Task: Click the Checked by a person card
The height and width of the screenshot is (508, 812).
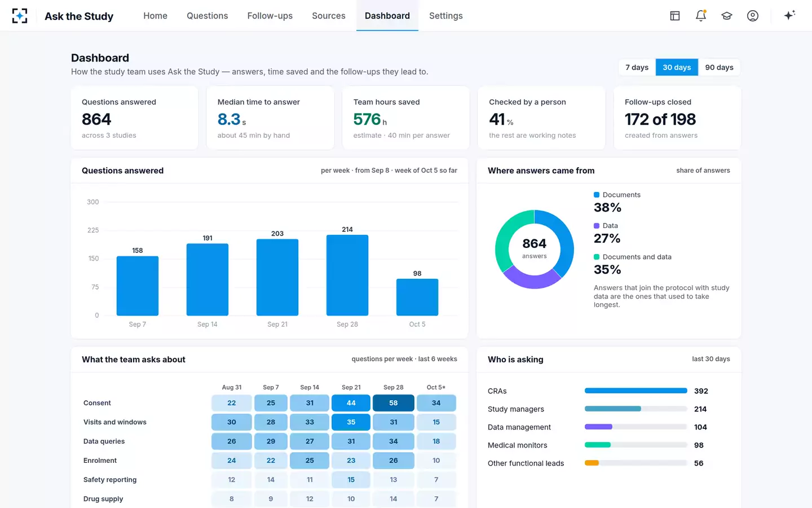Action: pos(541,118)
